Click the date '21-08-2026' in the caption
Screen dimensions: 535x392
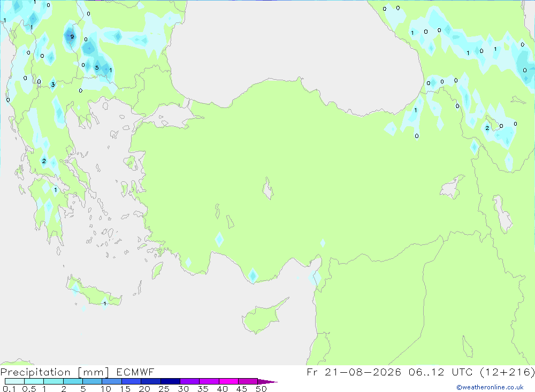coord(363,372)
